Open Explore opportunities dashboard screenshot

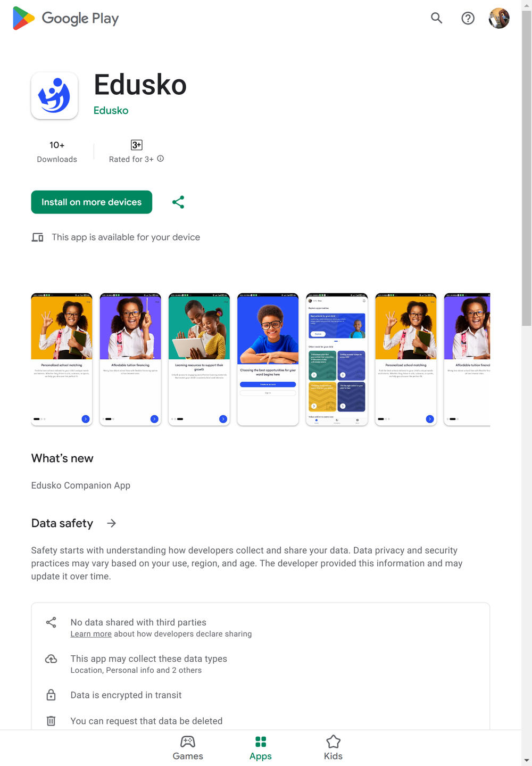tap(337, 359)
